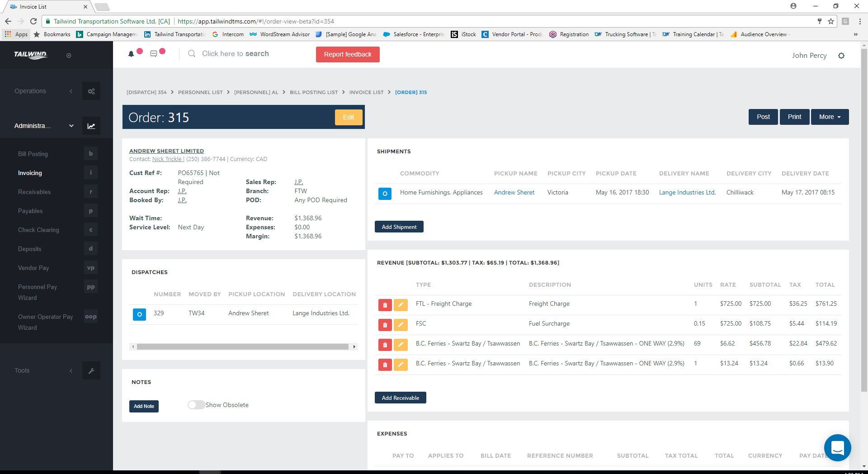Viewport: 868px width, 474px height.
Task: Click the search input field
Action: click(236, 54)
